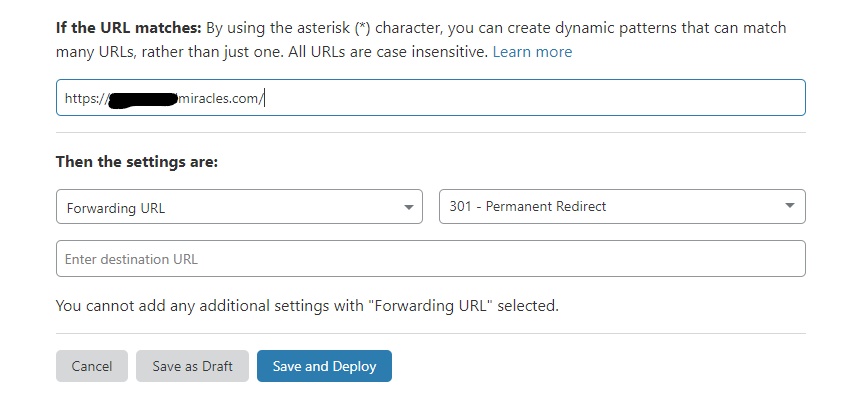Select the Forwarding URL setting box
Screen dimensions: 859x406
coord(239,207)
